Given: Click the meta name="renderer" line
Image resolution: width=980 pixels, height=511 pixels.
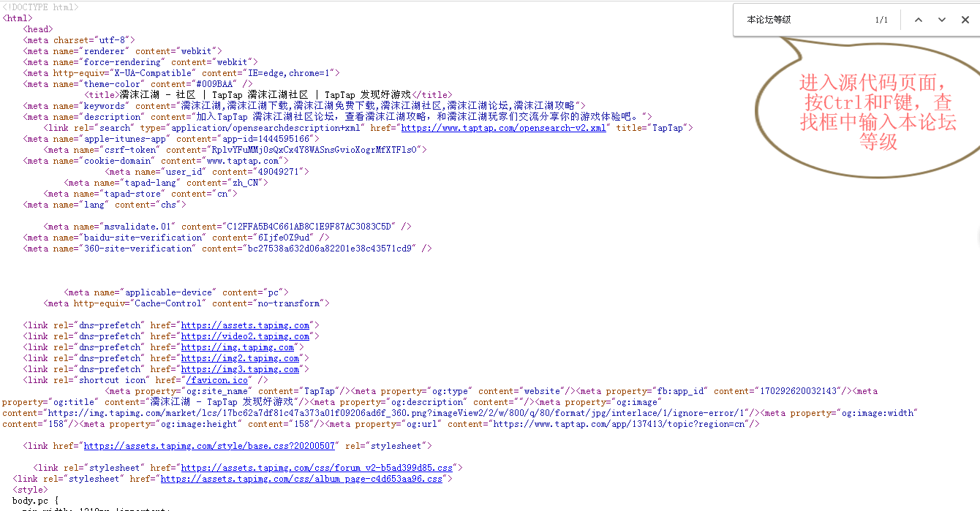Looking at the screenshot, I should tap(122, 51).
